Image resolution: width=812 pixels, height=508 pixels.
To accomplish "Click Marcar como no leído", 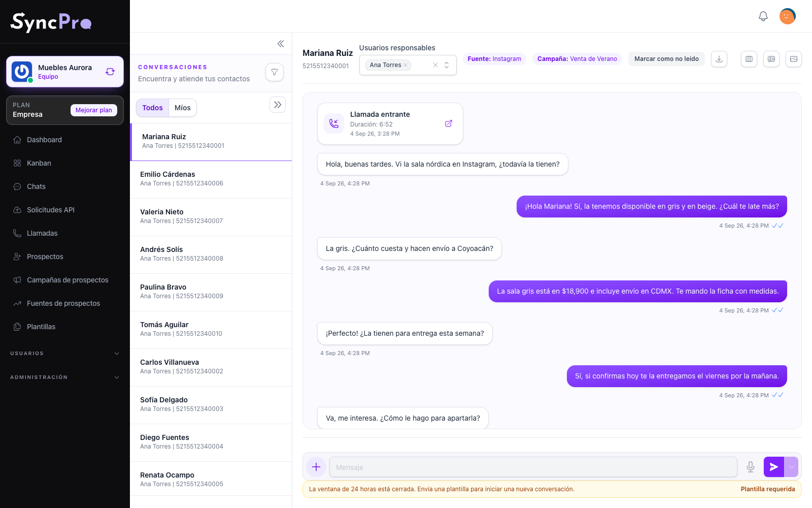I will coord(666,59).
